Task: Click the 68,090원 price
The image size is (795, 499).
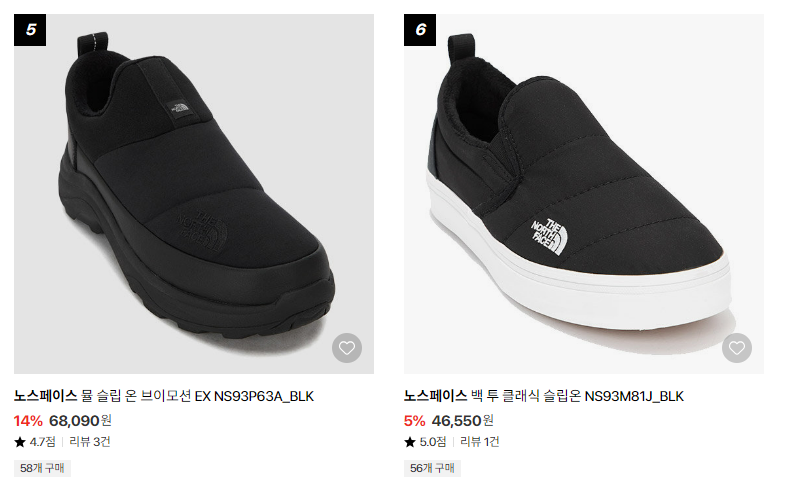Action: tap(81, 420)
